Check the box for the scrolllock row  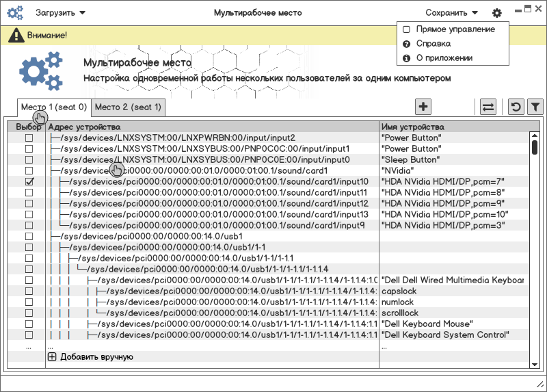(x=29, y=313)
